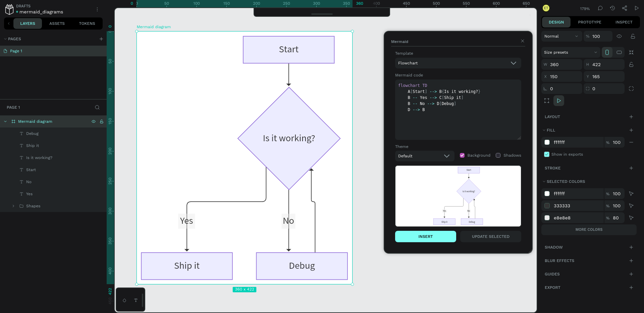The height and width of the screenshot is (313, 644).
Task: Set board orientation to vertical
Action: coord(607,52)
